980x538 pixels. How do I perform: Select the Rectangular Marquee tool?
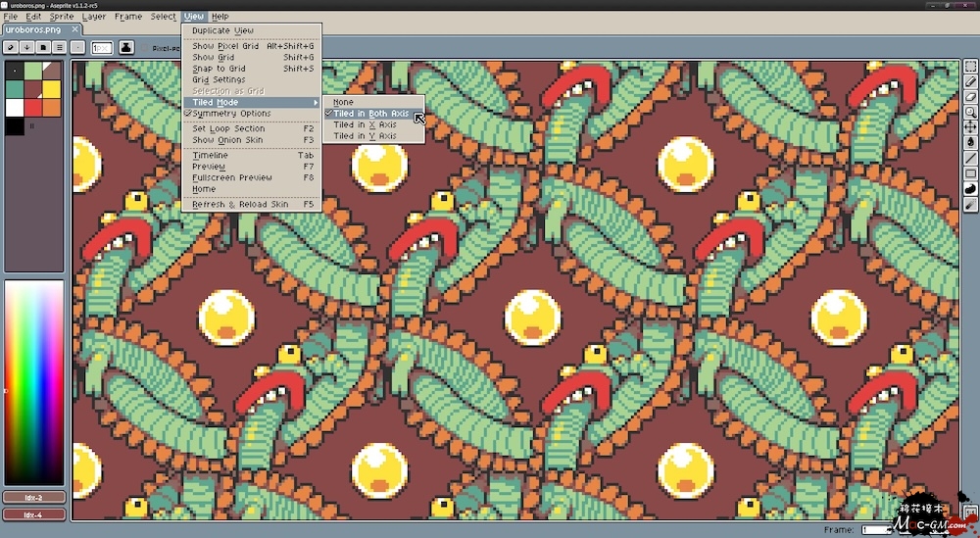click(970, 68)
